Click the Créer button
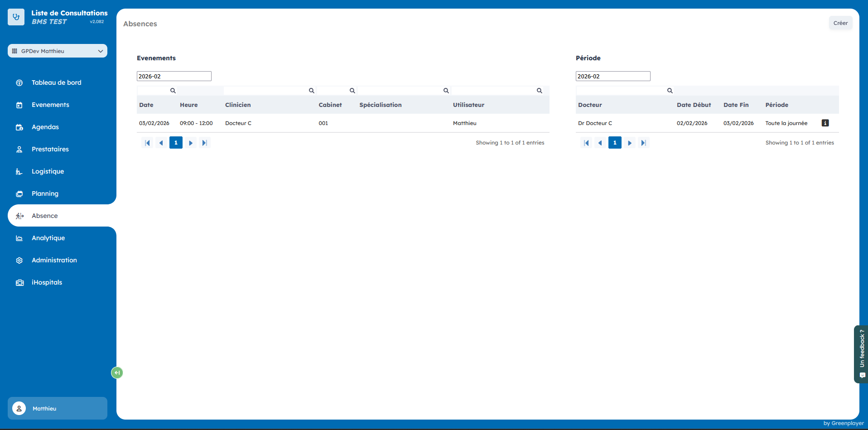Image resolution: width=868 pixels, height=430 pixels. tap(840, 23)
